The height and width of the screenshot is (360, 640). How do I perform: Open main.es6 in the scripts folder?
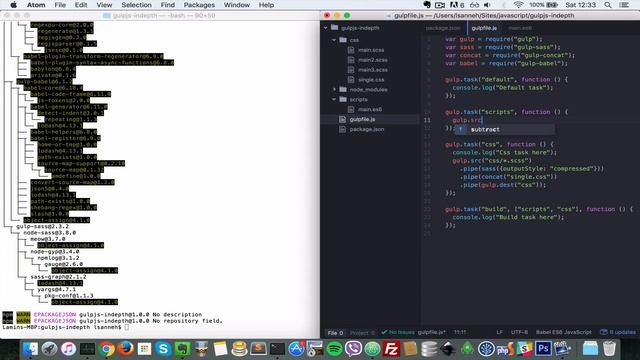370,109
